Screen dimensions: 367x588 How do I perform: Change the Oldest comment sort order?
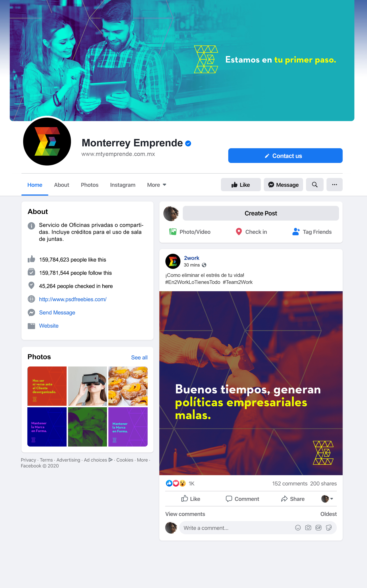click(328, 514)
